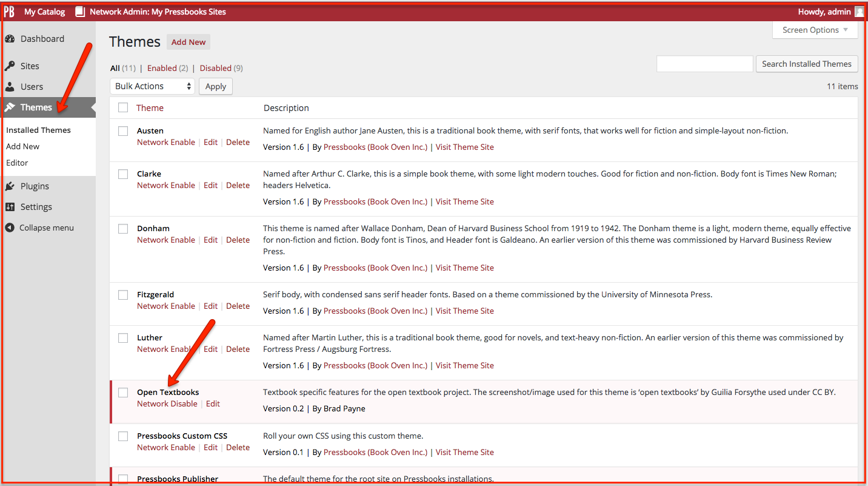Delete the Luther theme
868x486 pixels.
click(x=238, y=349)
